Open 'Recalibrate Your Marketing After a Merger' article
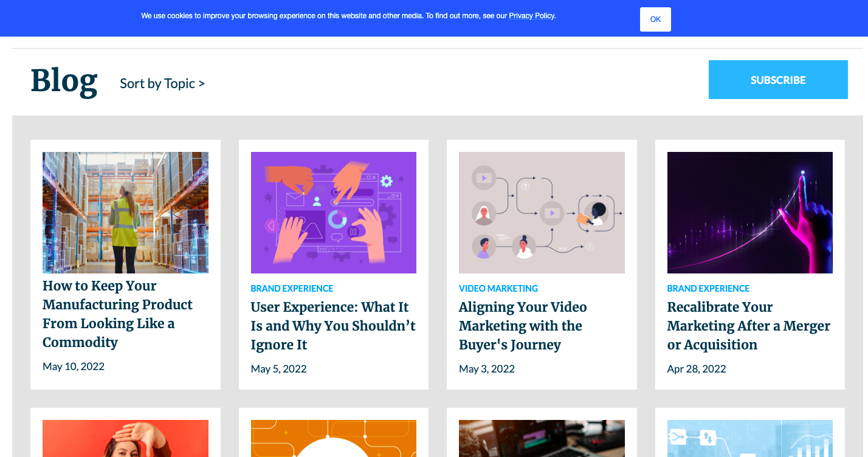Viewport: 868px width, 457px height. pyautogui.click(x=750, y=326)
